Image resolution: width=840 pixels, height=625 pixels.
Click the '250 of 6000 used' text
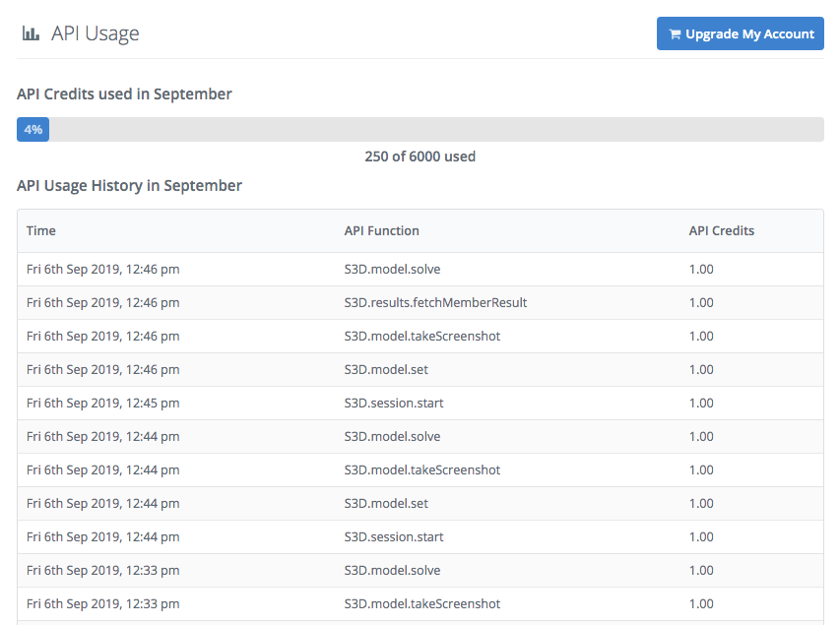pyautogui.click(x=420, y=156)
